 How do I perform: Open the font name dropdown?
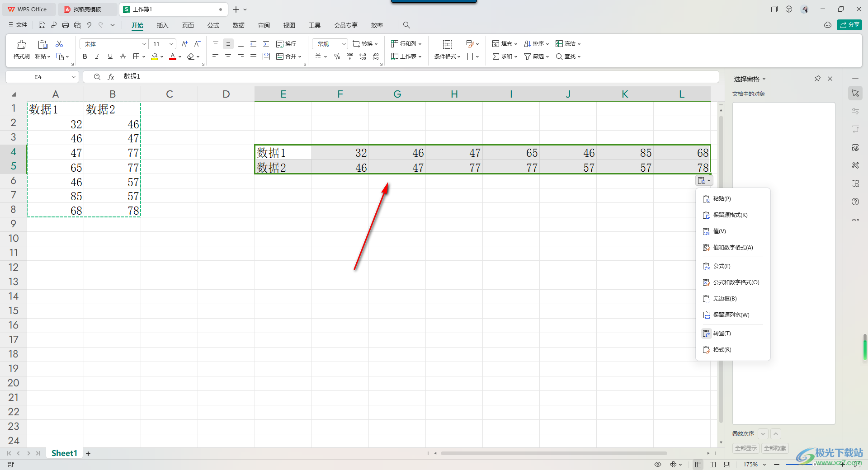(x=144, y=44)
